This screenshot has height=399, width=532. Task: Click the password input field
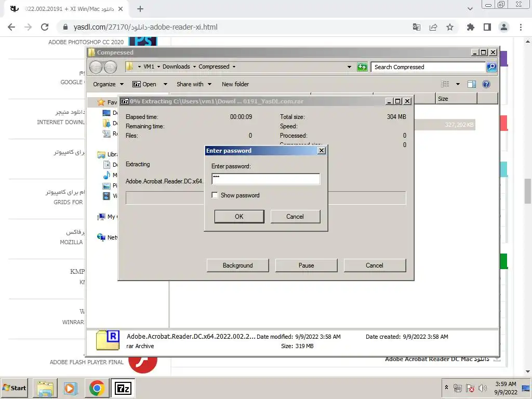[x=265, y=179]
